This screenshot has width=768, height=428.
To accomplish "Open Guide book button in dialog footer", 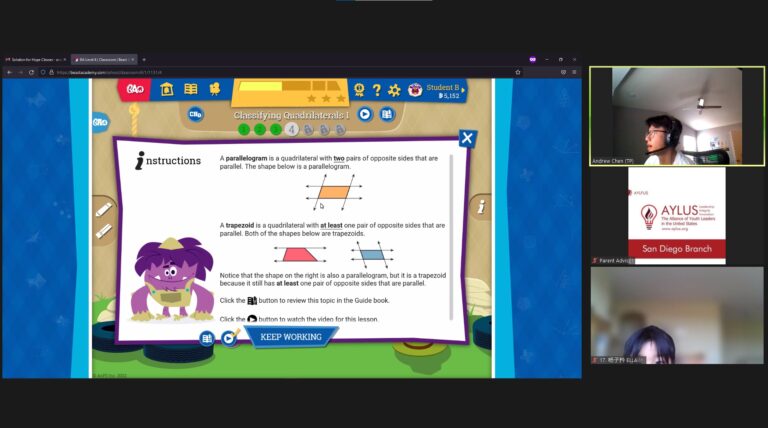I will [207, 338].
